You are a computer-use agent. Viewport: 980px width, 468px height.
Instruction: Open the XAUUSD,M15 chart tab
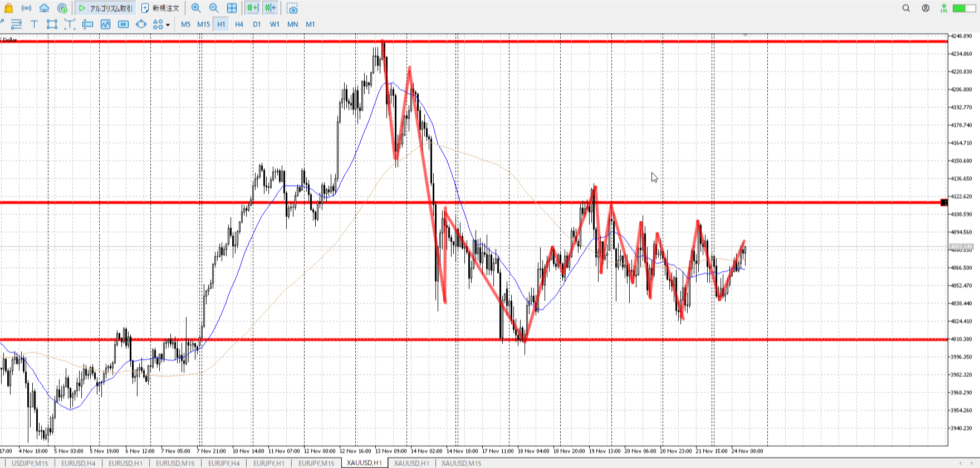tap(461, 463)
